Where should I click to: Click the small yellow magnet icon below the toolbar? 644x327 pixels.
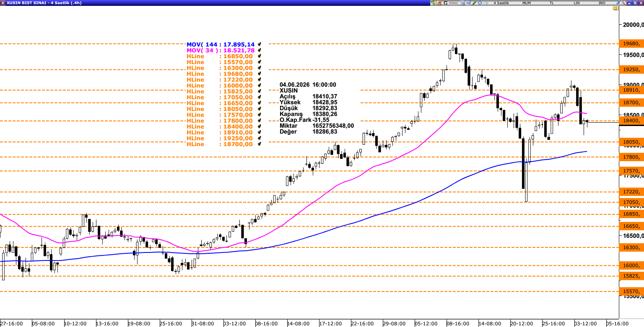615,8
